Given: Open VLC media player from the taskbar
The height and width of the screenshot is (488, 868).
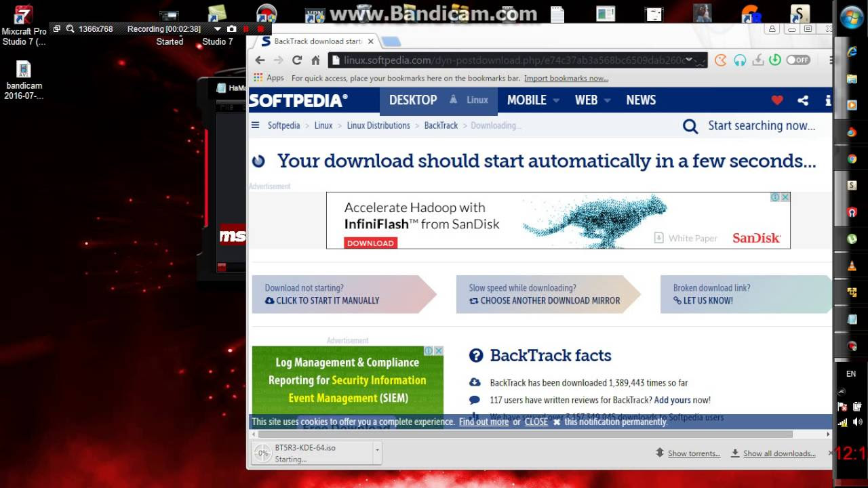Looking at the screenshot, I should pyautogui.click(x=852, y=266).
